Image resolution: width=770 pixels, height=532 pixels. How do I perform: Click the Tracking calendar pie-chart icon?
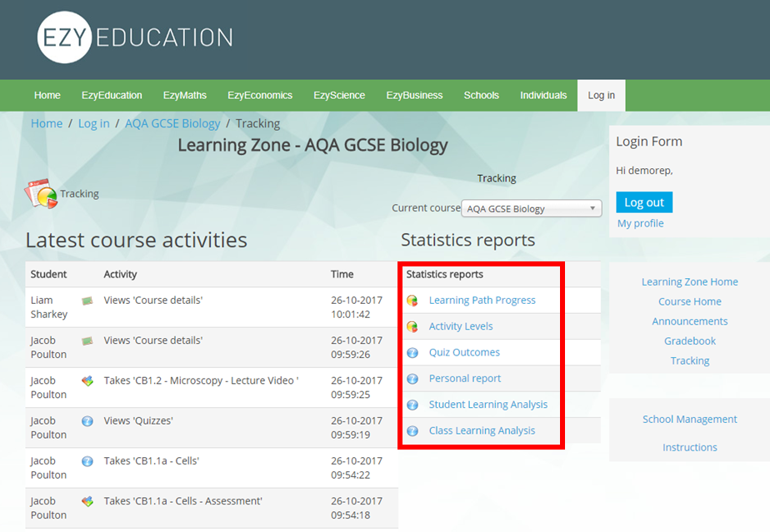click(42, 193)
